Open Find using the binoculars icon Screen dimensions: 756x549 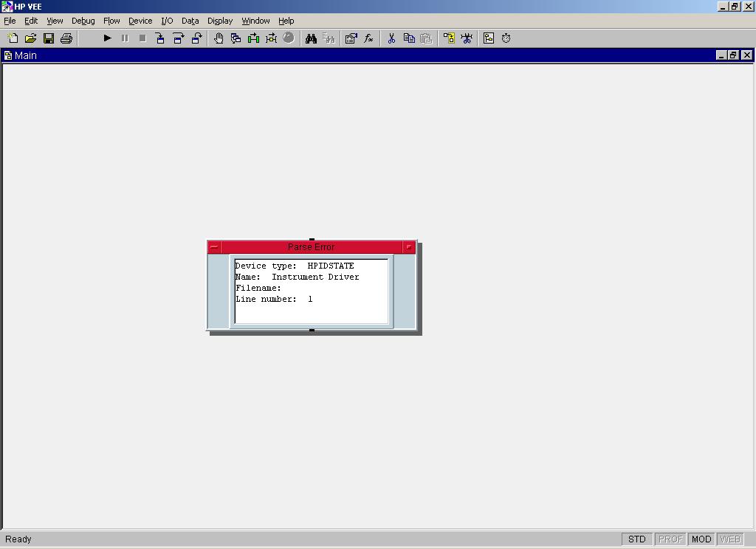coord(311,38)
